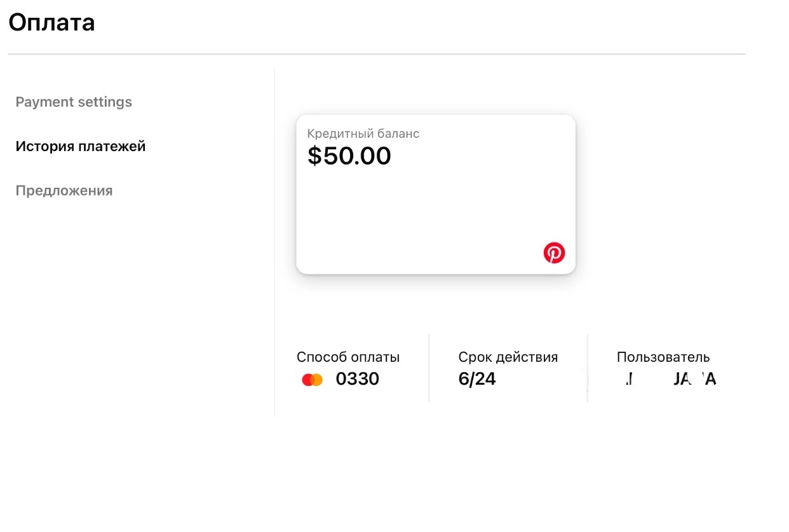Click the Pinterest logo on the card
Screen dimensions: 789x532
click(554, 253)
